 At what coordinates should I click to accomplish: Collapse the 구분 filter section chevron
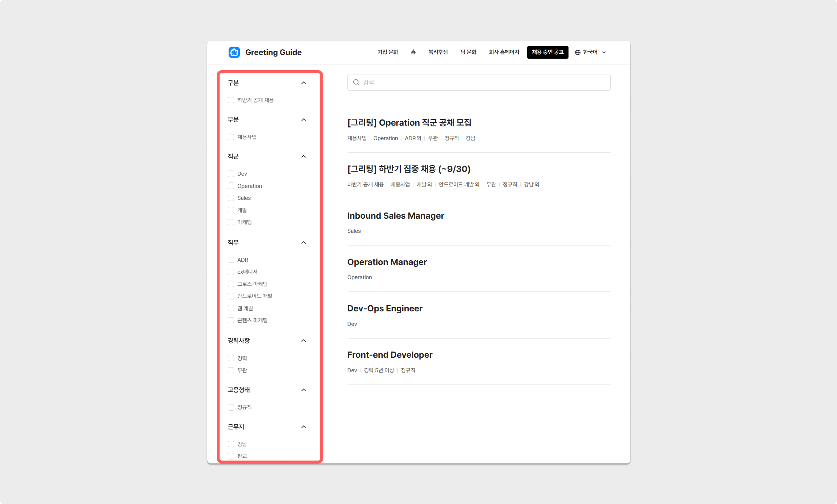pyautogui.click(x=304, y=83)
